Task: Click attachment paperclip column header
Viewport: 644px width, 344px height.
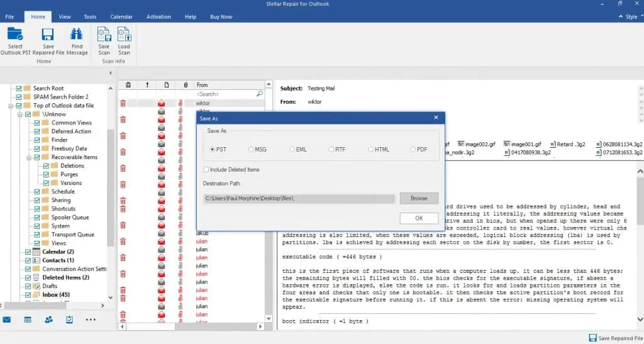Action: pos(186,84)
